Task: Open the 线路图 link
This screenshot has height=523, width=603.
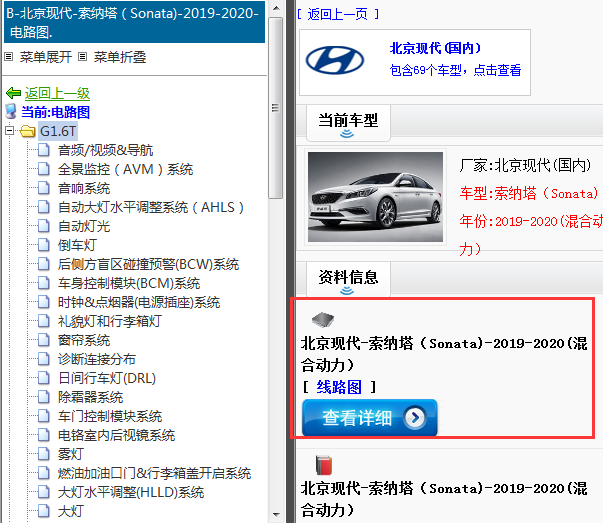Action: coord(339,387)
